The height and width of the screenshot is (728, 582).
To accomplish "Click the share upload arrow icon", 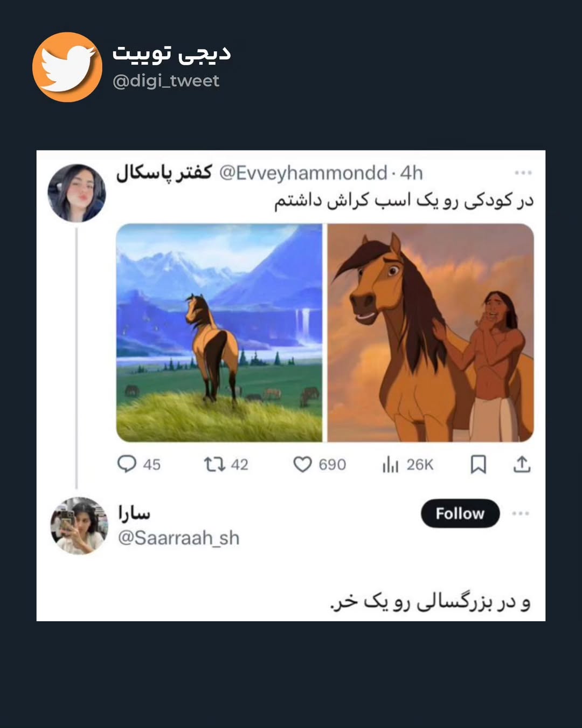I will pyautogui.click(x=522, y=464).
